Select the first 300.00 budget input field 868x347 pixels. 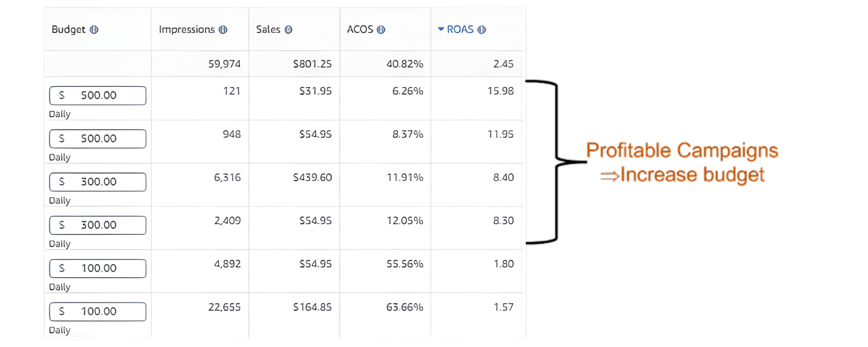pyautogui.click(x=97, y=182)
